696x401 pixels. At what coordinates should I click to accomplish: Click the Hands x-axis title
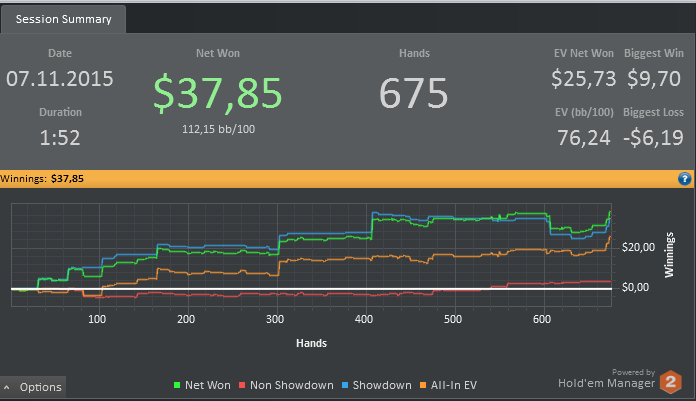[311, 343]
